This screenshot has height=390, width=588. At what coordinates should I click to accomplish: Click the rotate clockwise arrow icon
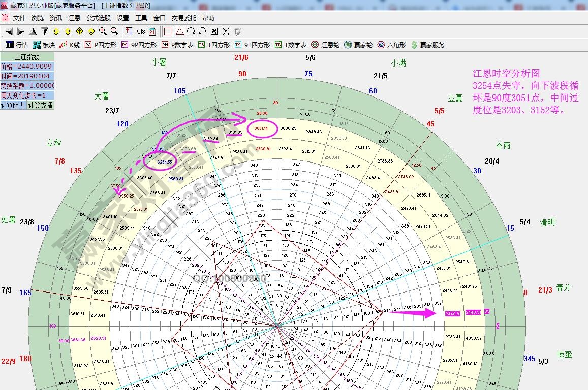tap(191, 31)
